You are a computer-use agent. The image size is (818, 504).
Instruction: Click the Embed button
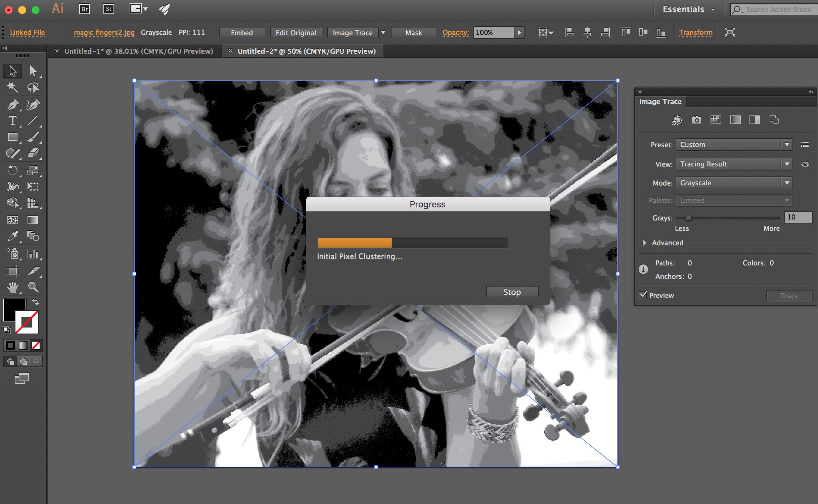pyautogui.click(x=242, y=33)
